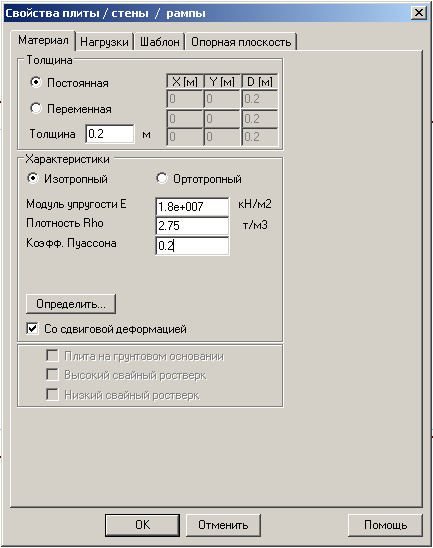Select the Опорная плоскость tab

(241, 42)
